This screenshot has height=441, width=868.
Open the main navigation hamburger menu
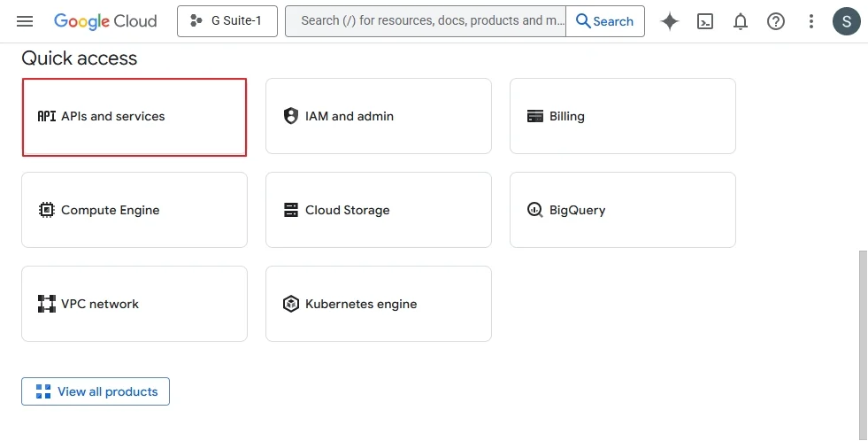point(25,21)
